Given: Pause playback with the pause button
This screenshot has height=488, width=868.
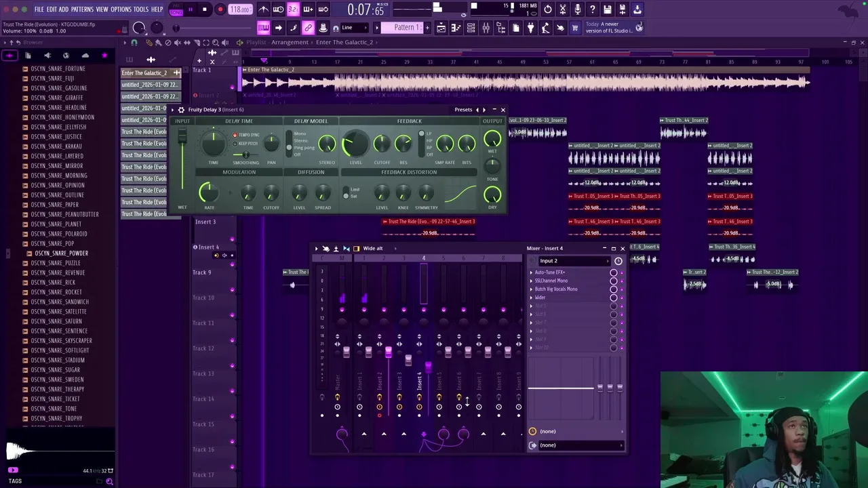Looking at the screenshot, I should click(x=190, y=9).
